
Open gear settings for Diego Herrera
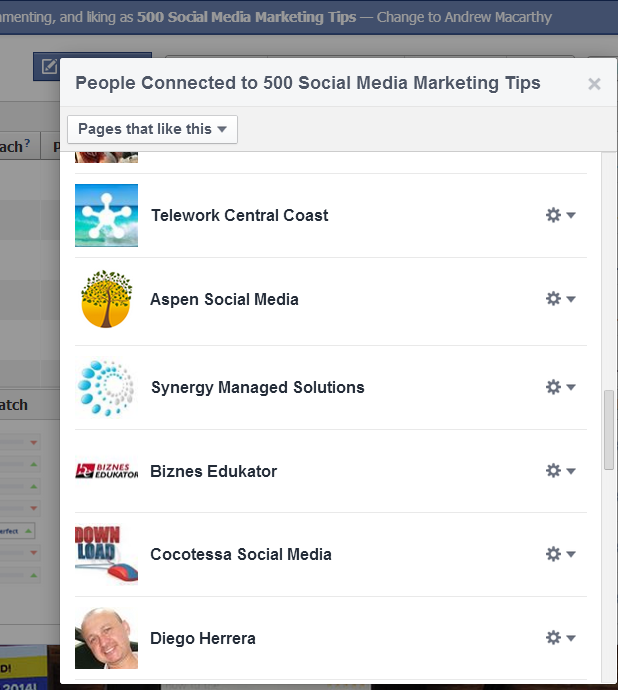click(560, 638)
